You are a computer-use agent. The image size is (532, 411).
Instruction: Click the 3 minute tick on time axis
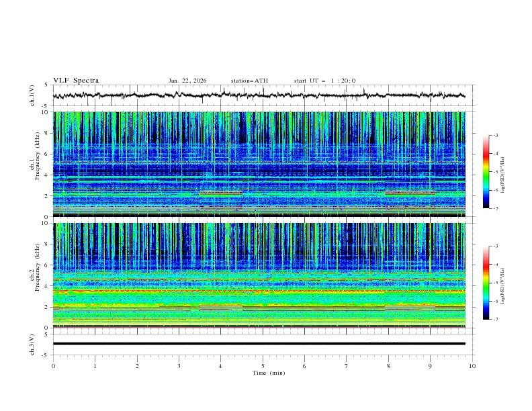click(179, 365)
